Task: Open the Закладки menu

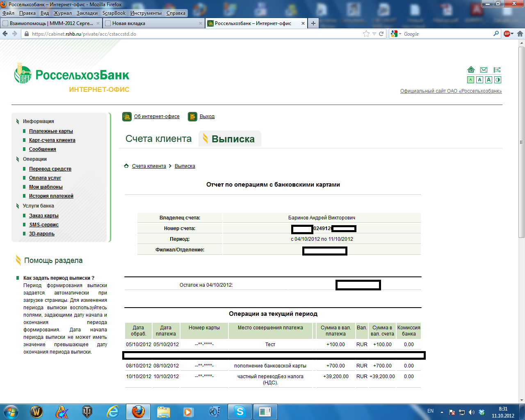Action: click(x=87, y=13)
